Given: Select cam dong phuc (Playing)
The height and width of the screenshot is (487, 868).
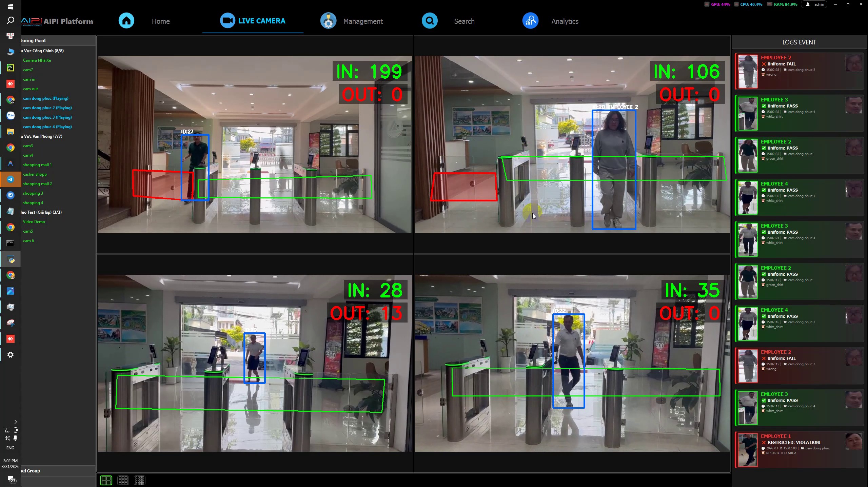Looking at the screenshot, I should click(46, 98).
